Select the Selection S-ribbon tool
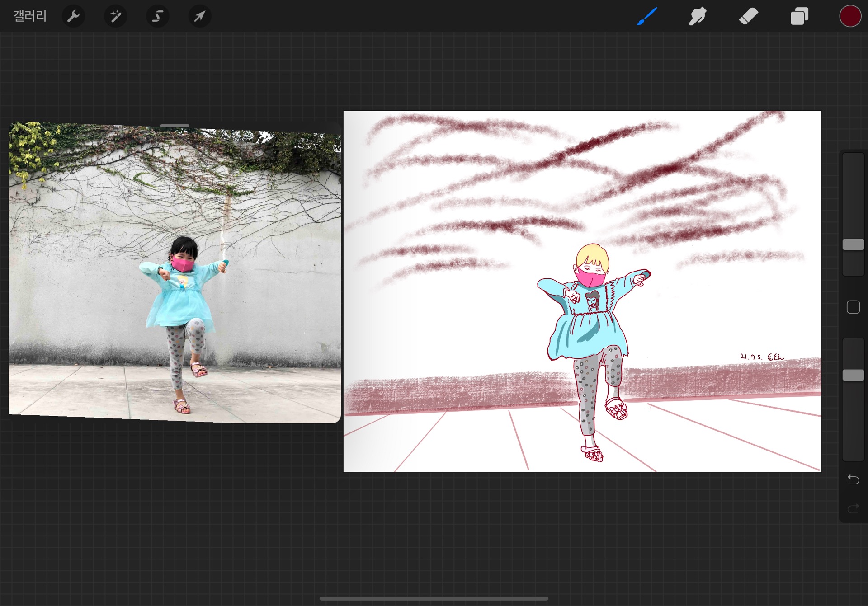This screenshot has height=606, width=868. [157, 17]
